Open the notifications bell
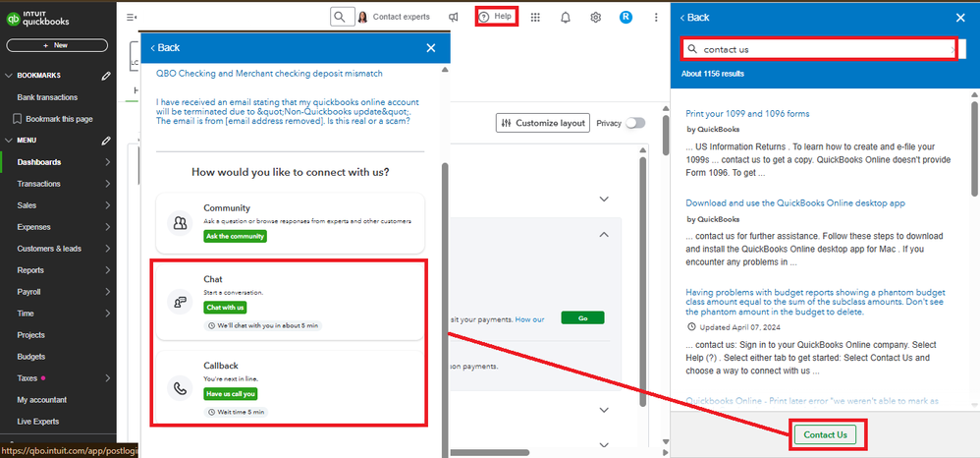 coord(566,18)
